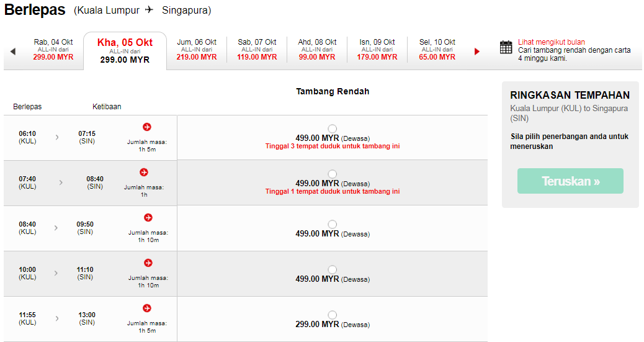Click airline logo on the 08:40 flight

pyautogui.click(x=148, y=218)
